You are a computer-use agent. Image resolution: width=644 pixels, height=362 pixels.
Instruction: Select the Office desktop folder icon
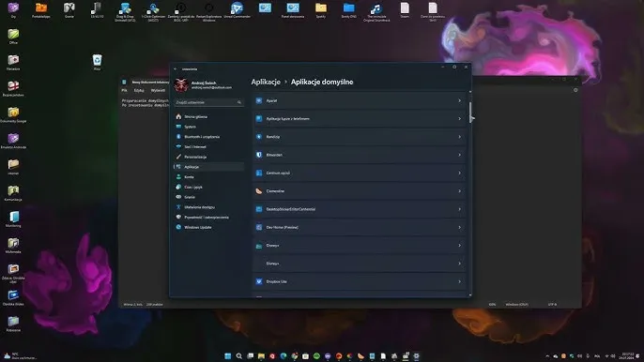click(13, 37)
